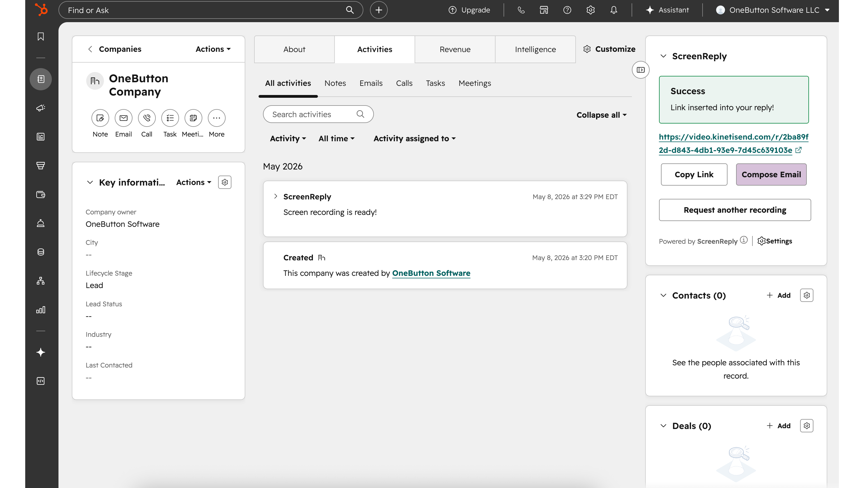Select the Tasks activity tab

tap(435, 83)
